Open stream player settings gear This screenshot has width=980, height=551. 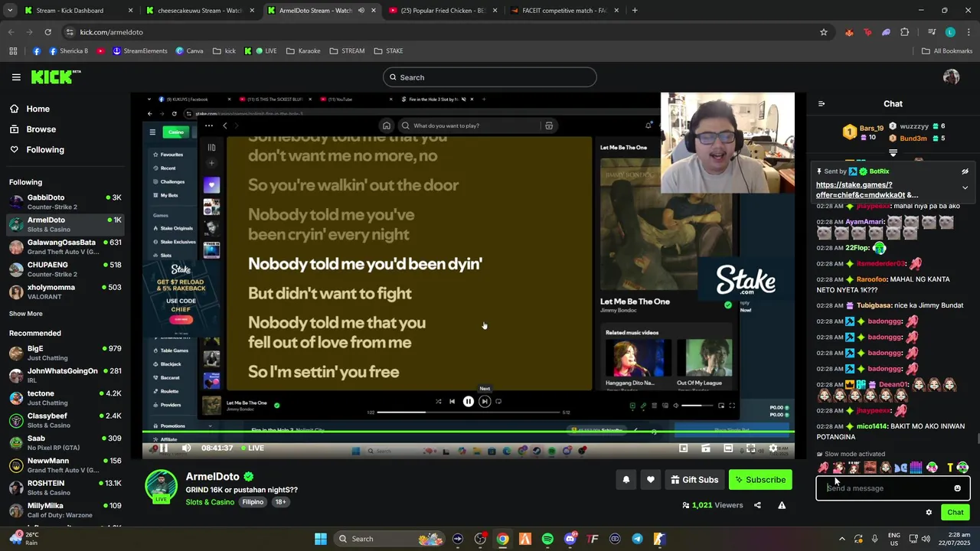click(x=773, y=448)
